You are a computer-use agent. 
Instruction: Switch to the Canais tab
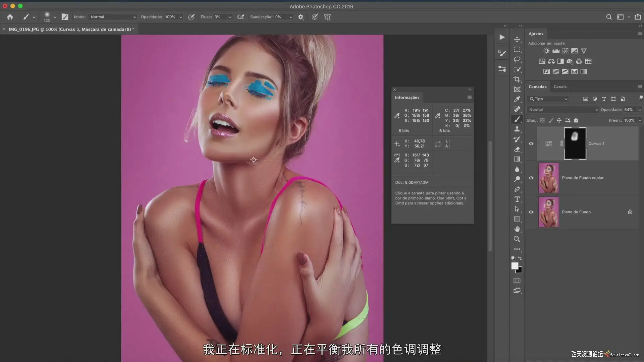click(560, 86)
